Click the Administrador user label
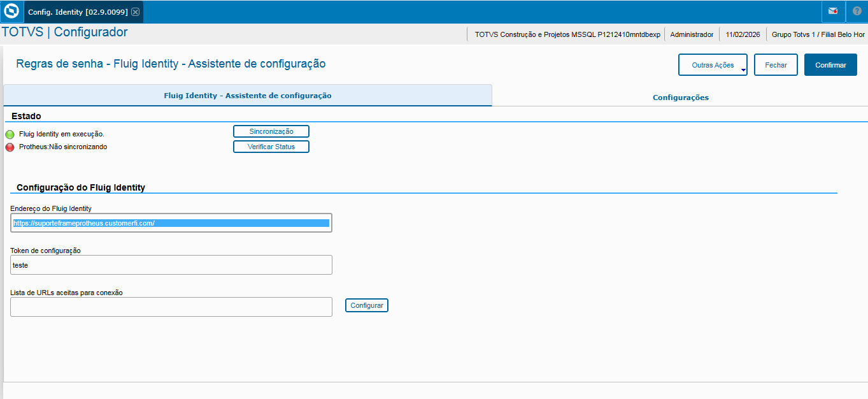868x399 pixels. 692,34
